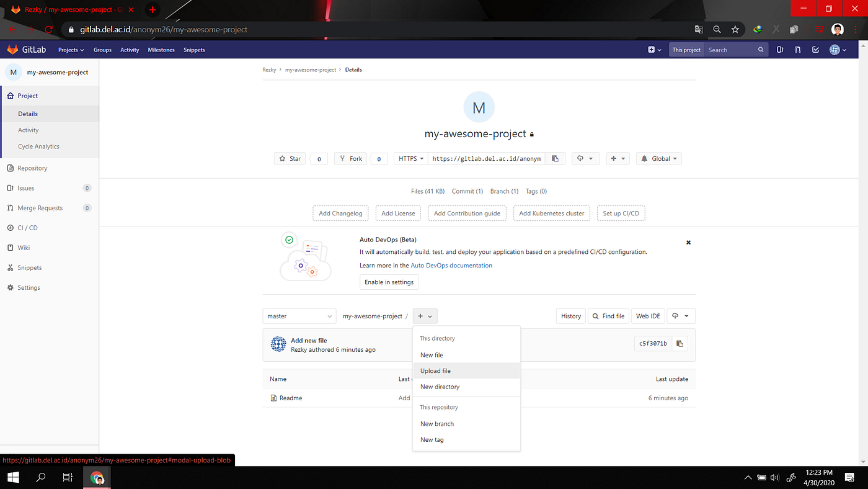Open Groups in the top navbar

click(102, 50)
